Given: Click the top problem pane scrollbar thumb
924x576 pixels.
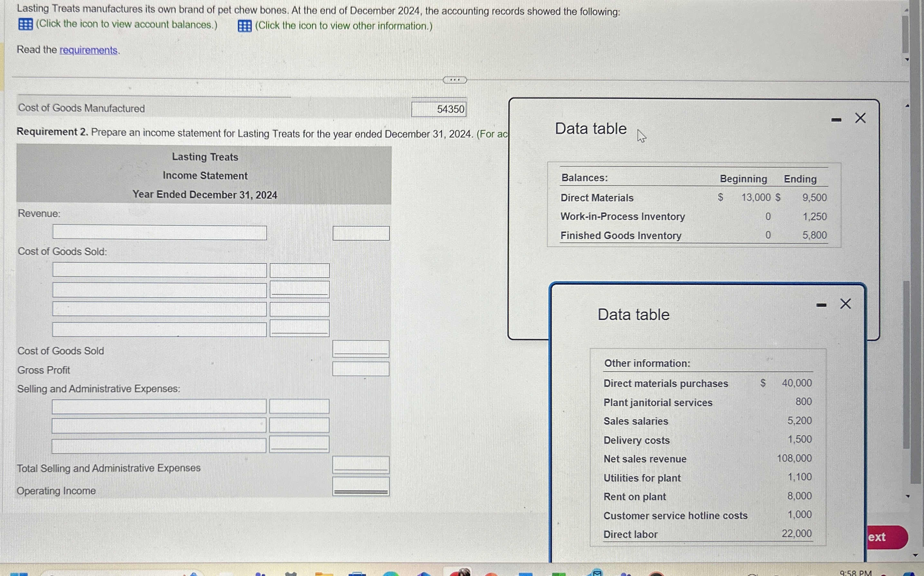Looking at the screenshot, I should pos(905,34).
